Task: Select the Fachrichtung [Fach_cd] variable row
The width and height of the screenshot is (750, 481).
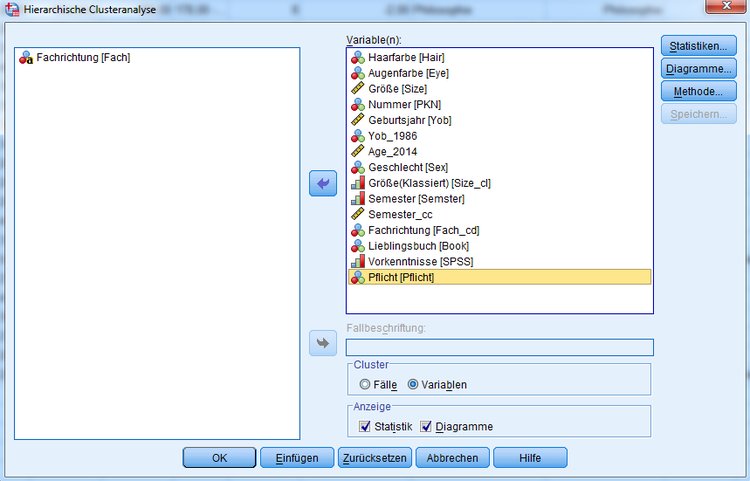Action: 499,230
